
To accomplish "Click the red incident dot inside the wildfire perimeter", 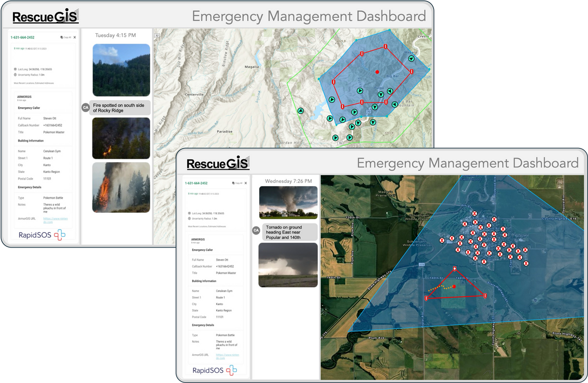I will point(377,72).
